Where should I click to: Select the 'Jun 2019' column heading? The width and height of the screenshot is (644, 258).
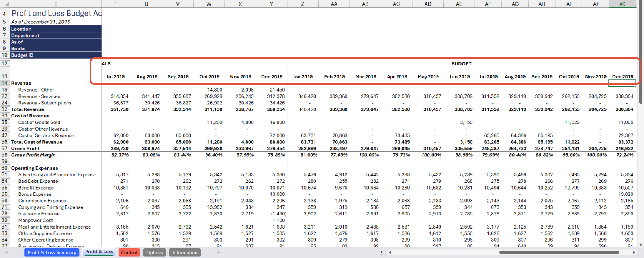coord(459,76)
